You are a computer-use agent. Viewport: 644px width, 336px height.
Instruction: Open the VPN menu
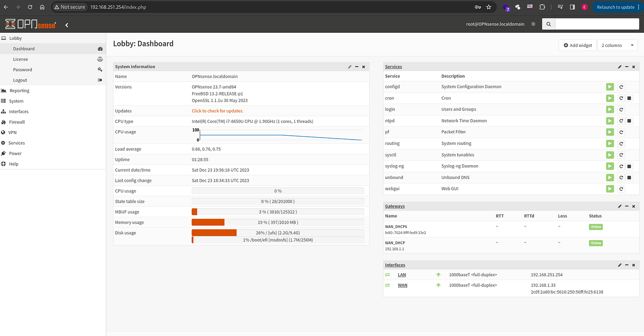(x=53, y=132)
